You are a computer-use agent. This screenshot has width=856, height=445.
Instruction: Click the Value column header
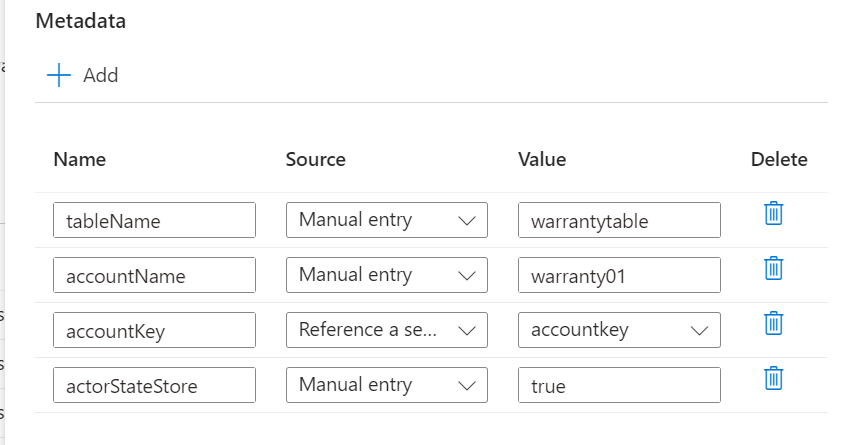(542, 159)
